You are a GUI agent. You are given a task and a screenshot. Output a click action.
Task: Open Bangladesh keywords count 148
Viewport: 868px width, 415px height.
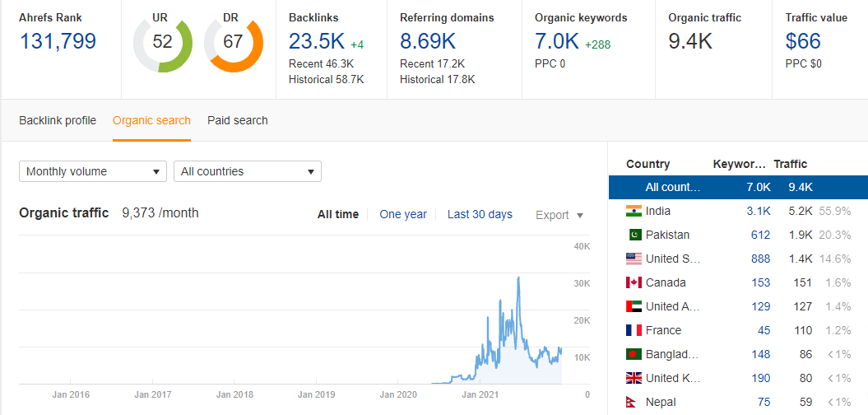[760, 354]
